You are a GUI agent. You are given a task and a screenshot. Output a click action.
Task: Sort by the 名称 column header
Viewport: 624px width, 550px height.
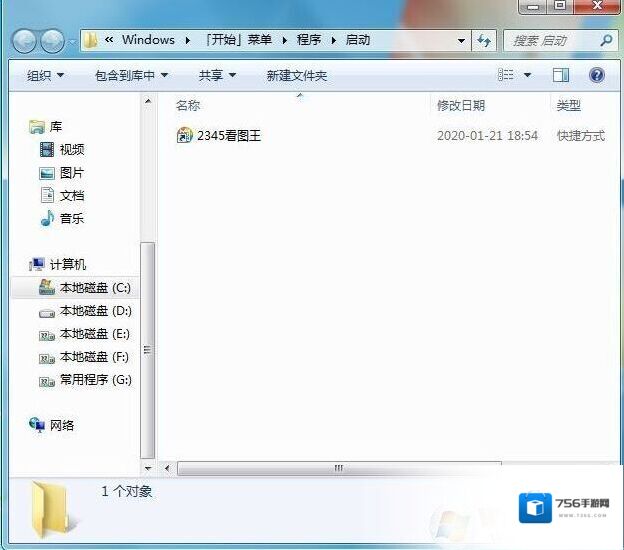pyautogui.click(x=188, y=105)
